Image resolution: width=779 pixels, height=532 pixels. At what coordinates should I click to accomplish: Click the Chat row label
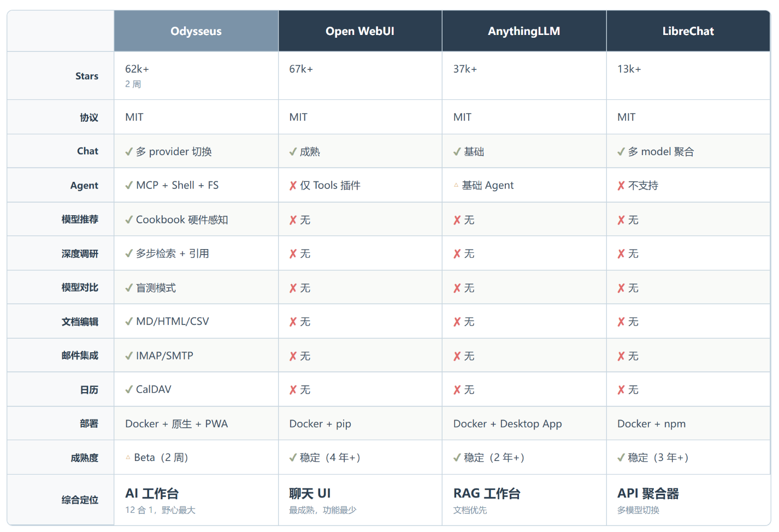pos(87,151)
